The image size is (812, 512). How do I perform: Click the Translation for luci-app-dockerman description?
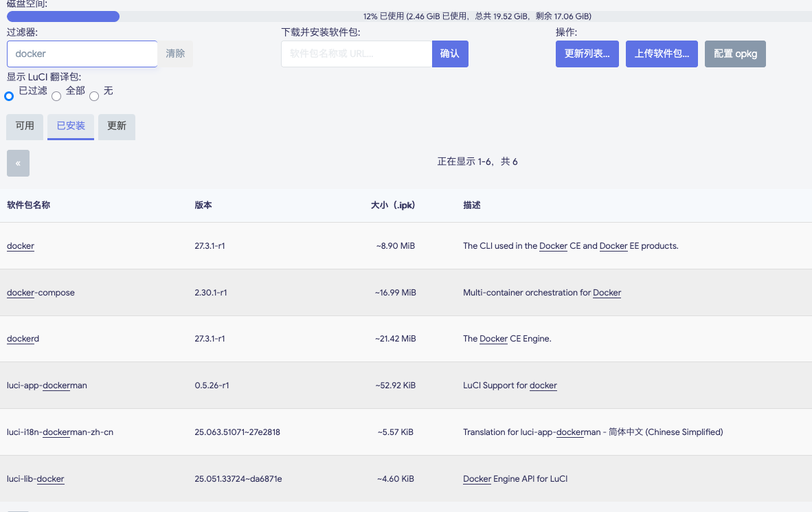tap(593, 432)
